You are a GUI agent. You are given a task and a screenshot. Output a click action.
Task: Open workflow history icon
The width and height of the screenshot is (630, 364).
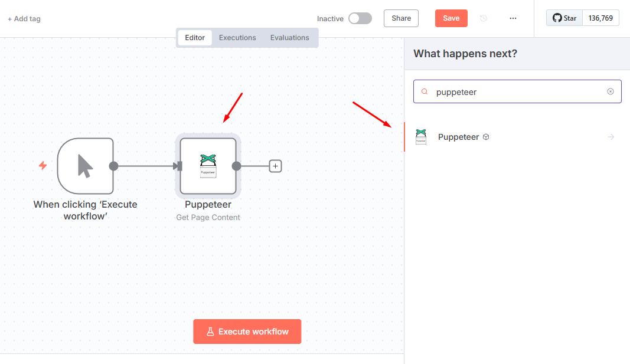tap(484, 18)
